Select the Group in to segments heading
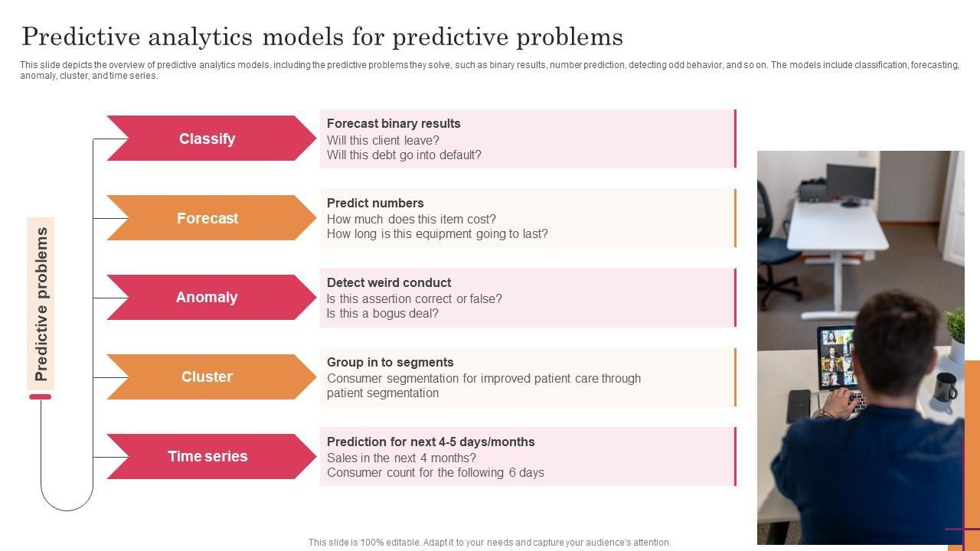The height and width of the screenshot is (551, 980). point(390,362)
